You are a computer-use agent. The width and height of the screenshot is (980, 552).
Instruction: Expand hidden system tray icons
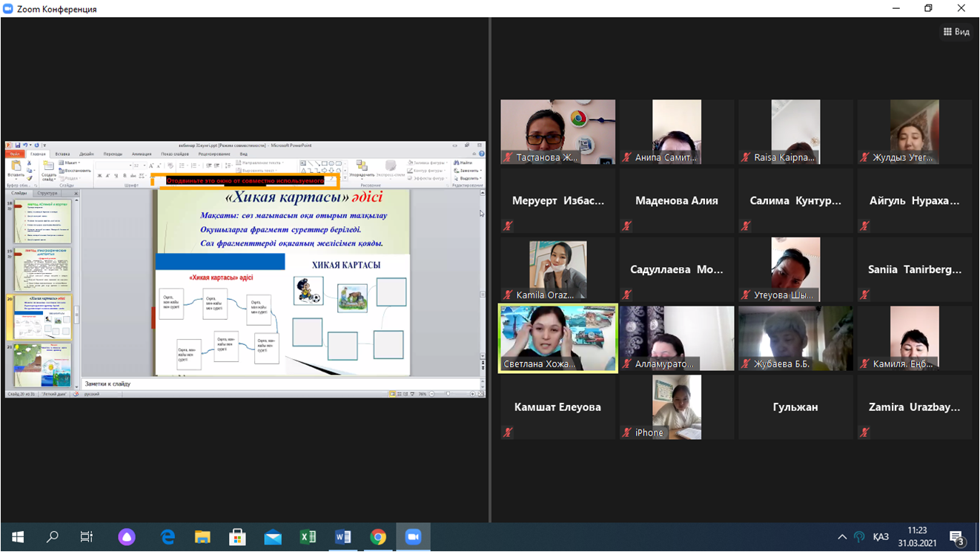(842, 537)
